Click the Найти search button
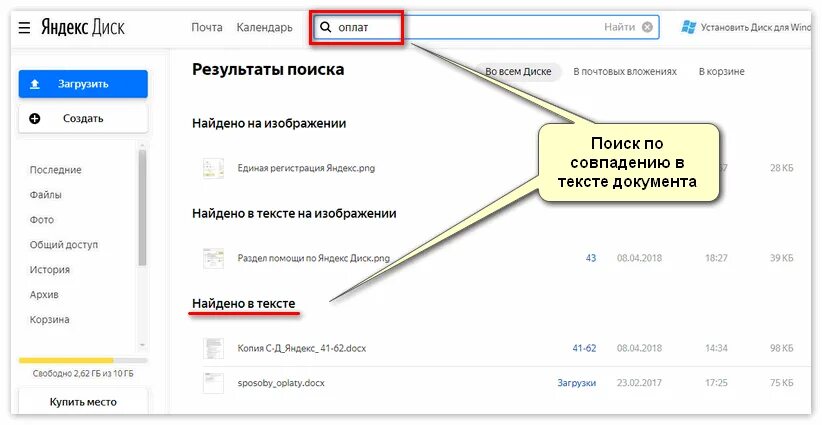Viewport: 822px width, 425px height. tap(619, 27)
